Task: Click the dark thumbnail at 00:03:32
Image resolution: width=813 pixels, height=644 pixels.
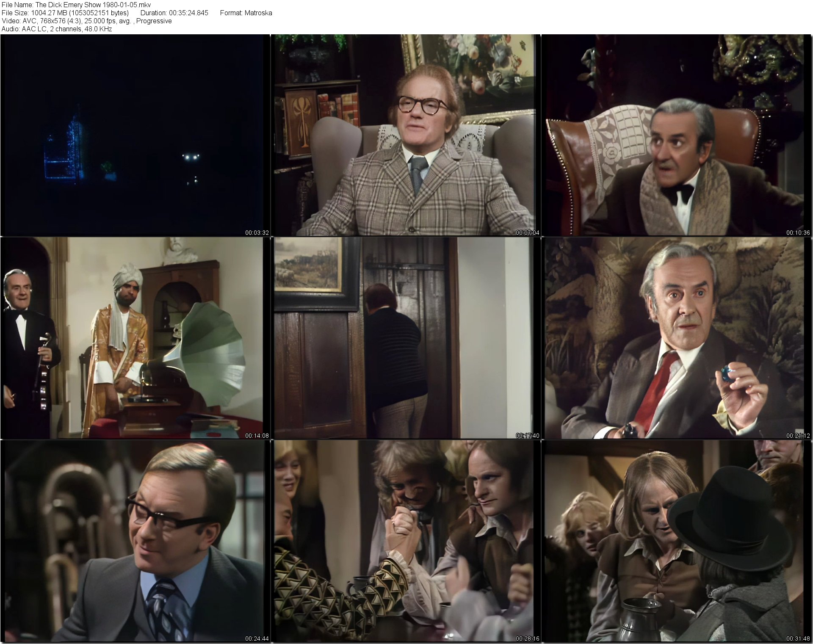Action: (x=135, y=135)
